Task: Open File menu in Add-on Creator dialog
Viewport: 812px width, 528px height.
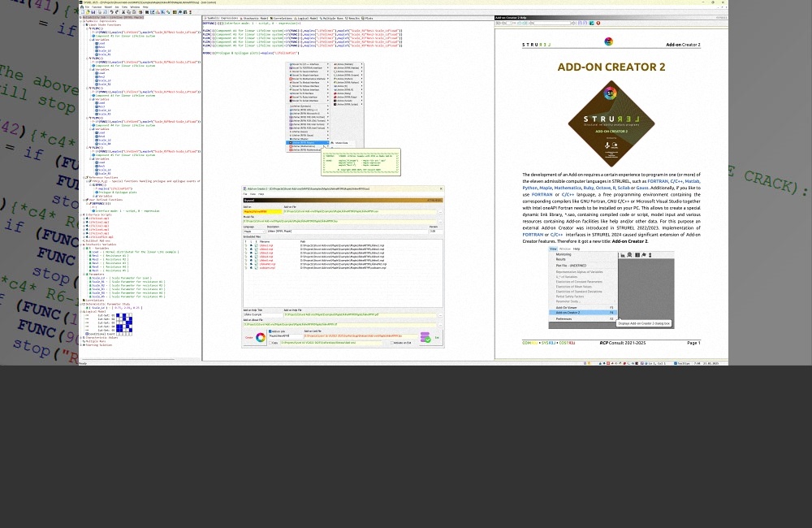Action: coord(245,194)
